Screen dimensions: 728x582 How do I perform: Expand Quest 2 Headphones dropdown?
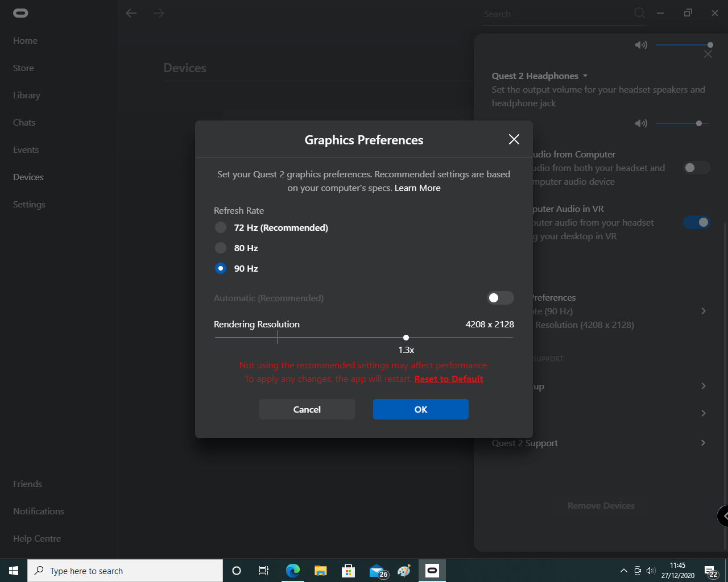(x=585, y=76)
